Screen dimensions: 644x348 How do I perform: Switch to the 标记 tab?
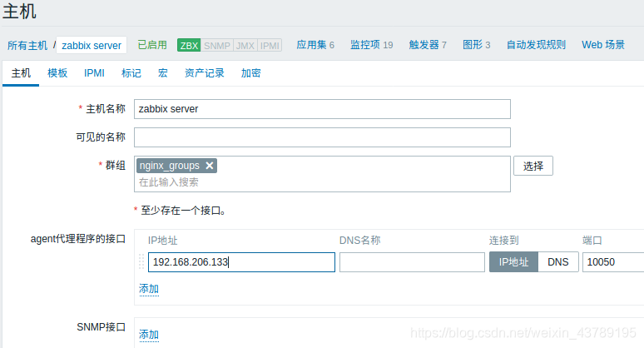click(131, 73)
